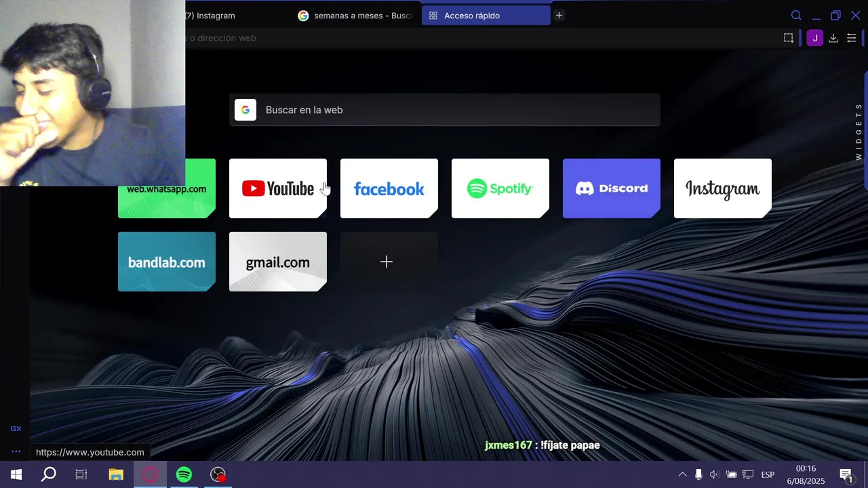Image resolution: width=868 pixels, height=488 pixels.
Task: Open the purple J profile icon
Action: click(x=814, y=38)
